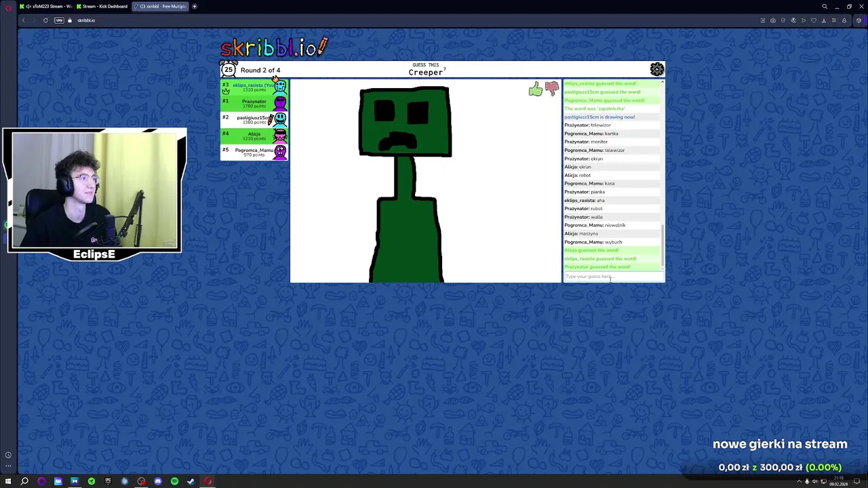
Task: Click the share page icon in address bar
Action: pyautogui.click(x=763, y=20)
